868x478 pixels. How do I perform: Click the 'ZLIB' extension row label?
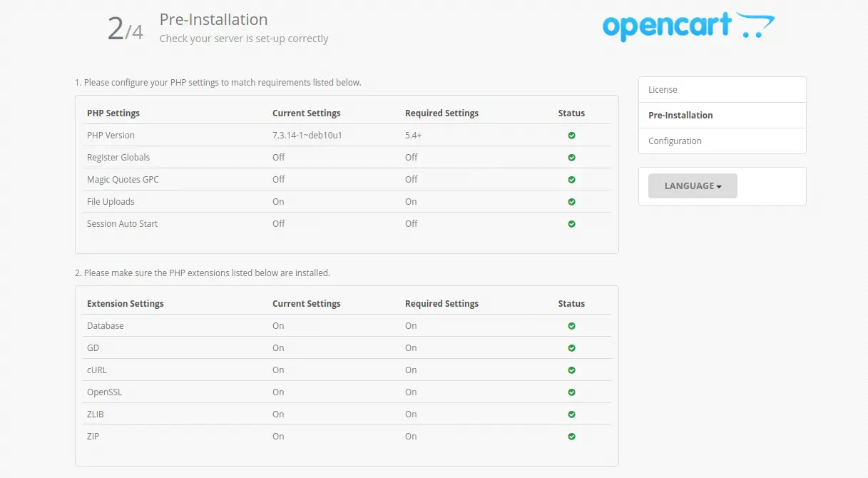tap(96, 415)
